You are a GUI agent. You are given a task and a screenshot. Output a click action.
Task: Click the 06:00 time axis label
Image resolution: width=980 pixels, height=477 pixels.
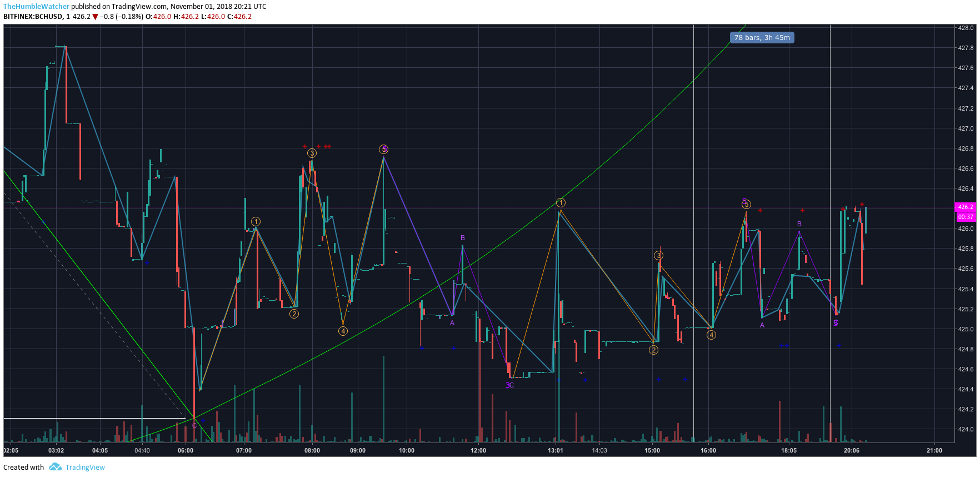(186, 450)
